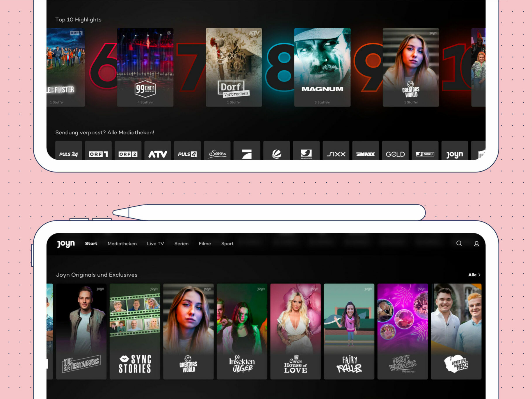This screenshot has width=532, height=399.
Task: Click the Top 10 Highlights heading
Action: [78, 19]
